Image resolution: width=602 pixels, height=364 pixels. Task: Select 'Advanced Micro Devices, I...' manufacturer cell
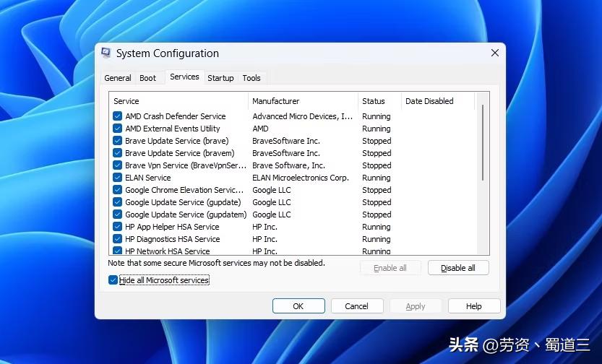pos(303,116)
